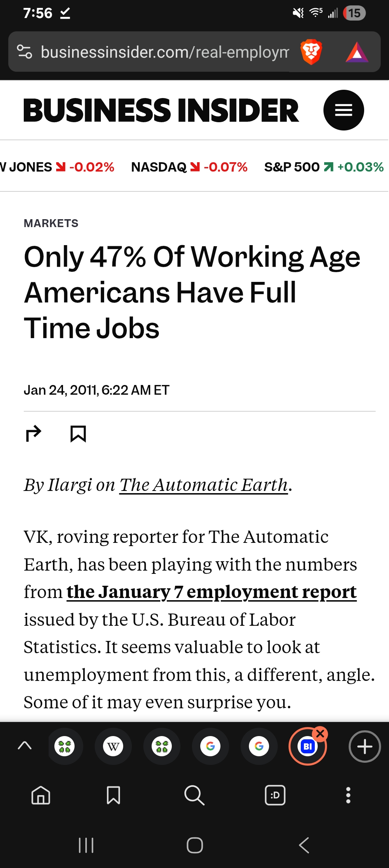
Task: Save the article with bookmark icon
Action: [x=78, y=434]
